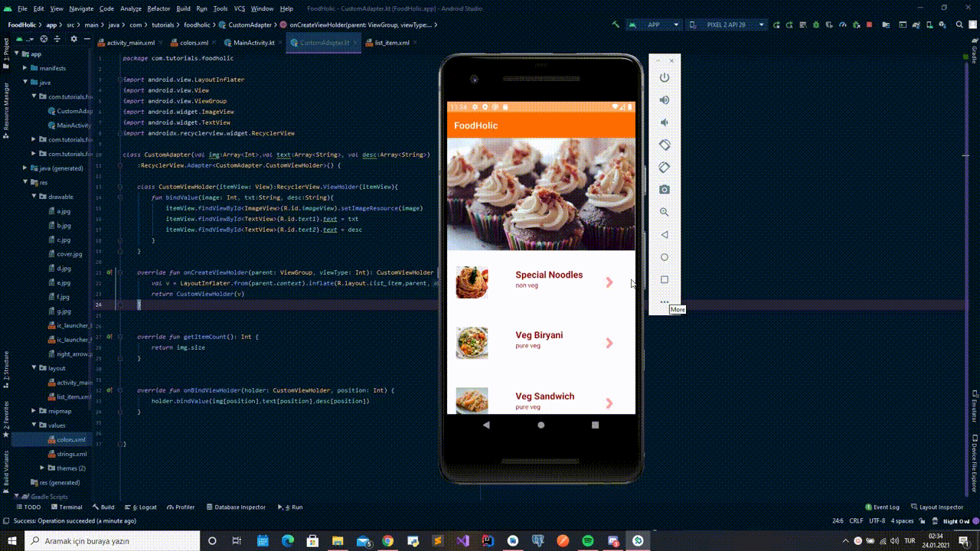This screenshot has height=551, width=980.
Task: Collapse the drawable folder in project tree
Action: (x=34, y=197)
